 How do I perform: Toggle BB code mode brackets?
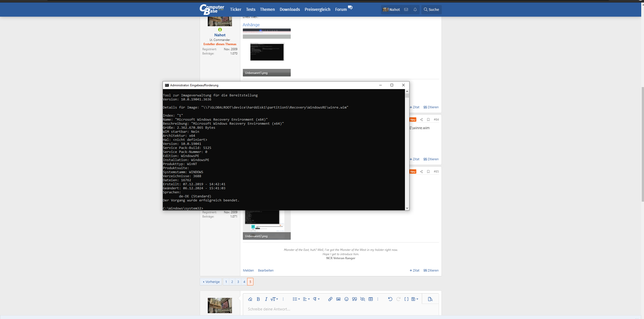pos(406,299)
